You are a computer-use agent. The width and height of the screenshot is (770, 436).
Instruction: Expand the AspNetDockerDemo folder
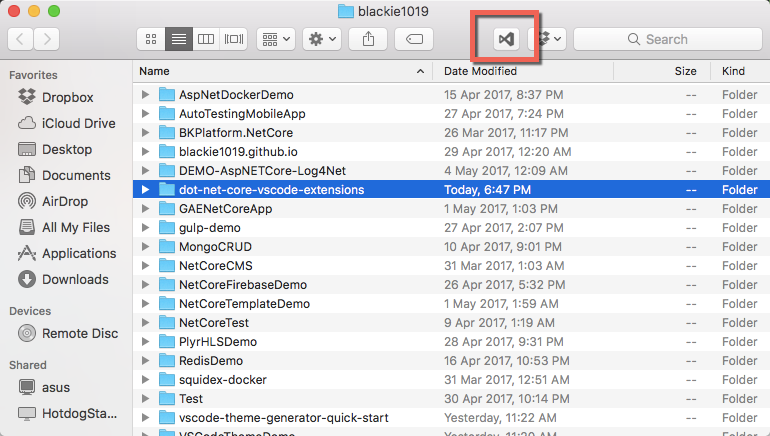click(146, 94)
